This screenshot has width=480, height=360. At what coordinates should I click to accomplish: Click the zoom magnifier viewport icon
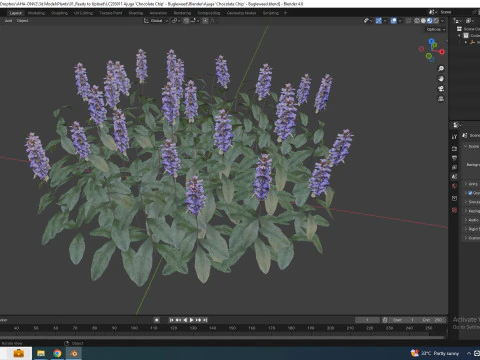pyautogui.click(x=441, y=69)
